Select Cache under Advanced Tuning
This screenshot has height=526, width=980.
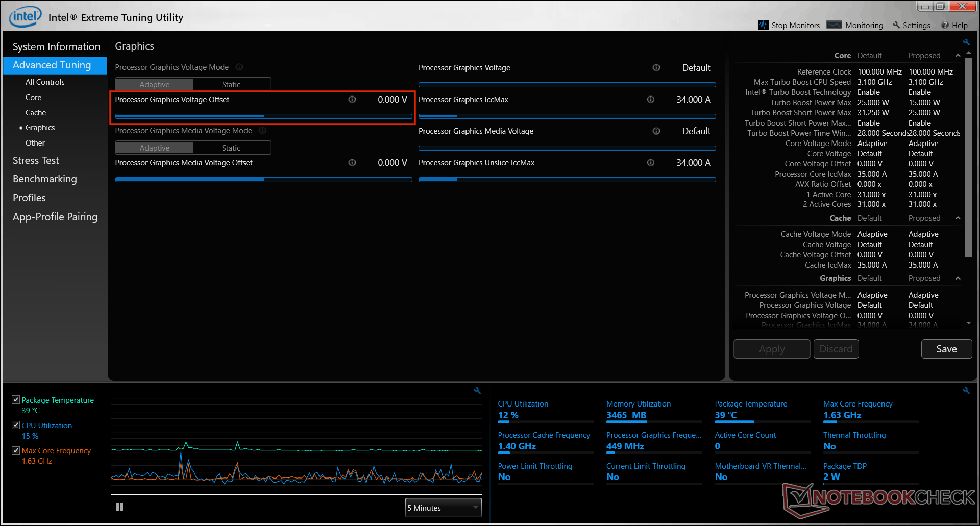[x=36, y=112]
